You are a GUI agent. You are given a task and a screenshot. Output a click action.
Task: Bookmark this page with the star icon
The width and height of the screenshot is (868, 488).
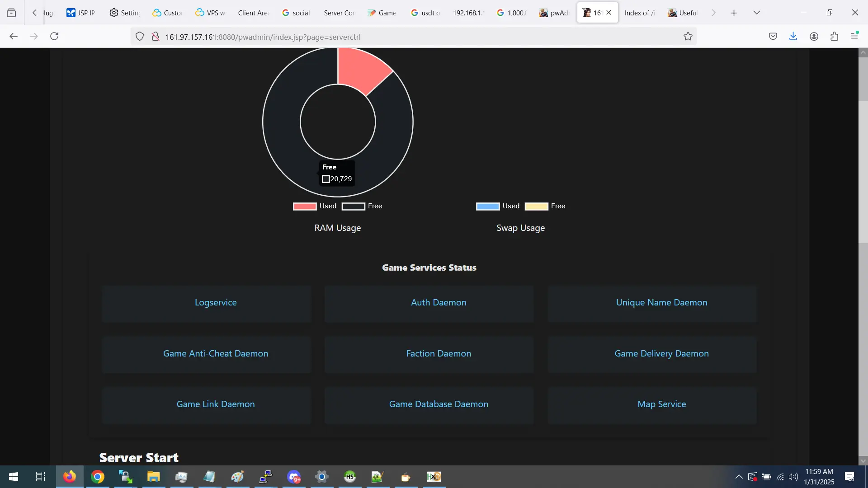[688, 37]
